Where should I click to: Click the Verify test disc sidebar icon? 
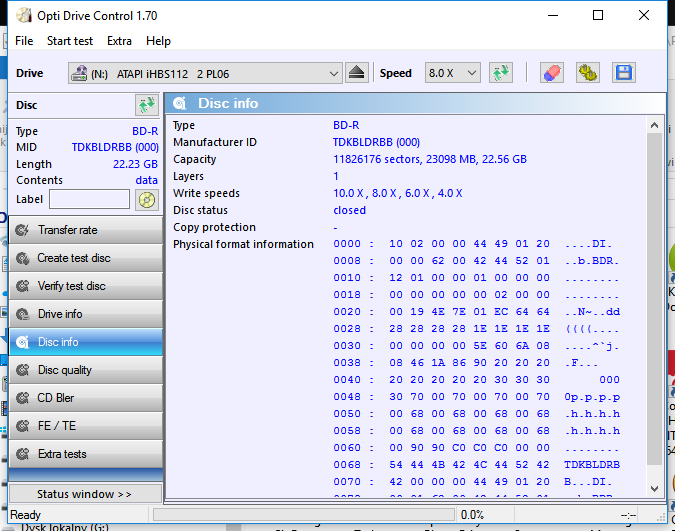[22, 286]
